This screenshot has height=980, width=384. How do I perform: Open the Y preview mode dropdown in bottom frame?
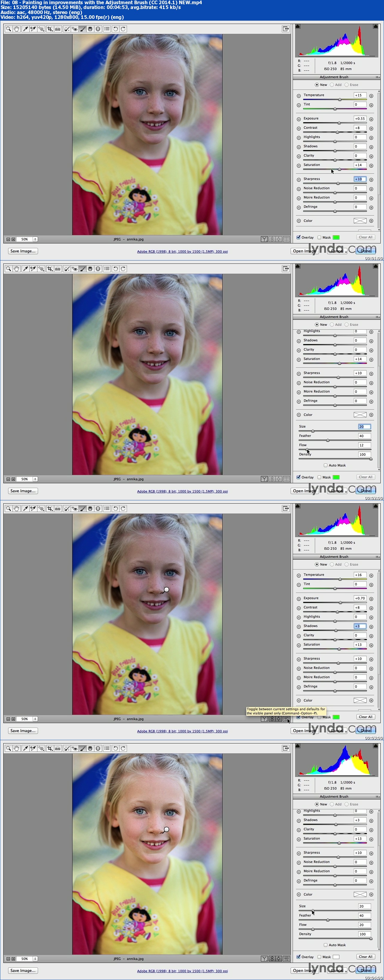tap(264, 959)
